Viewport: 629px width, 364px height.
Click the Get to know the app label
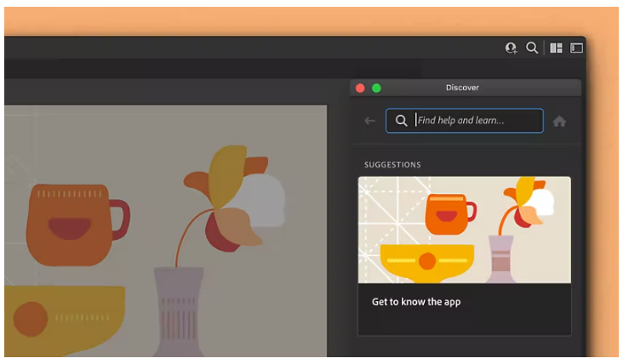(416, 302)
